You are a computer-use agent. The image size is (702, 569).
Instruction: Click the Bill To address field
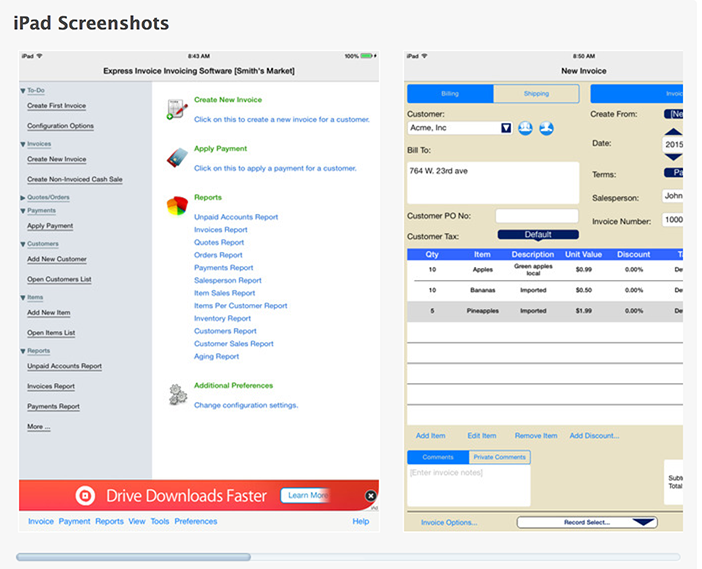(493, 183)
